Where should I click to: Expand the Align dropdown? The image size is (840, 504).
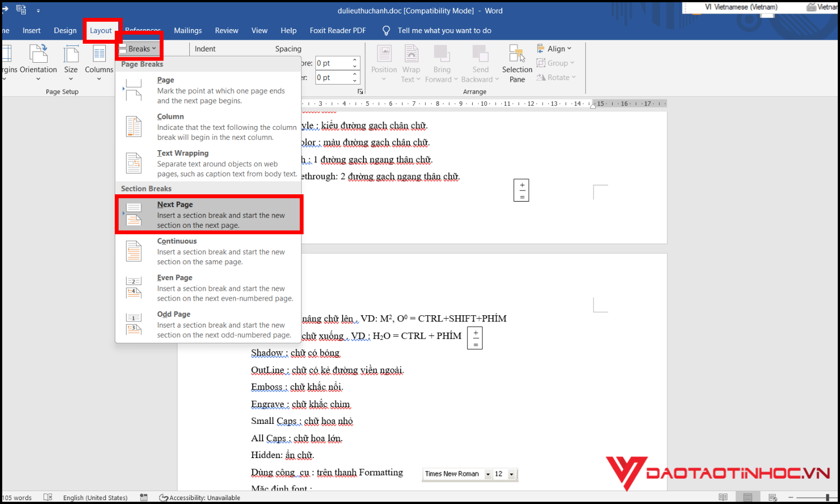pos(555,48)
